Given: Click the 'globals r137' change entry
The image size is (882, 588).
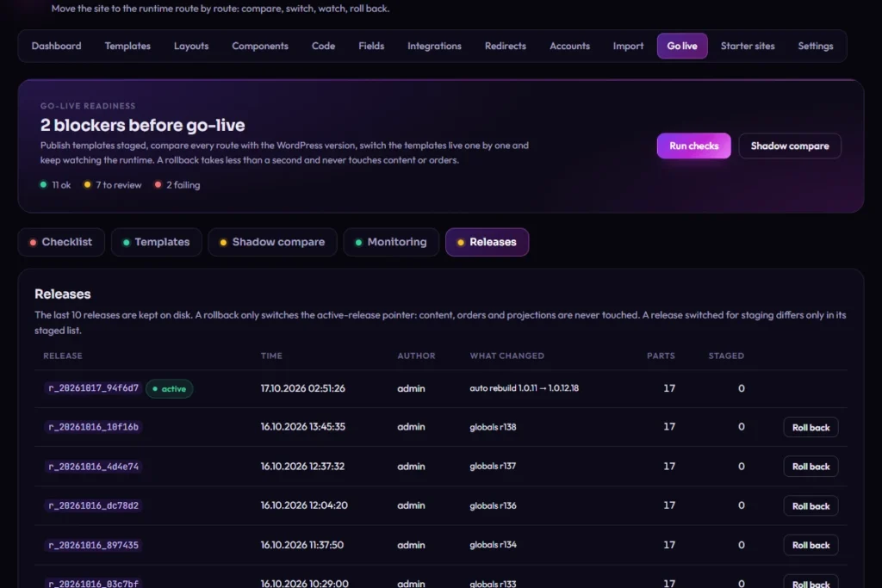Looking at the screenshot, I should click(x=493, y=467).
